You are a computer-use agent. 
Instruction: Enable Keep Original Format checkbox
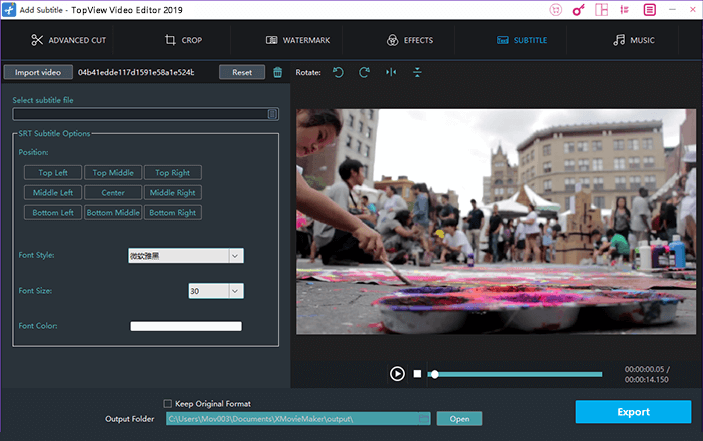point(168,403)
